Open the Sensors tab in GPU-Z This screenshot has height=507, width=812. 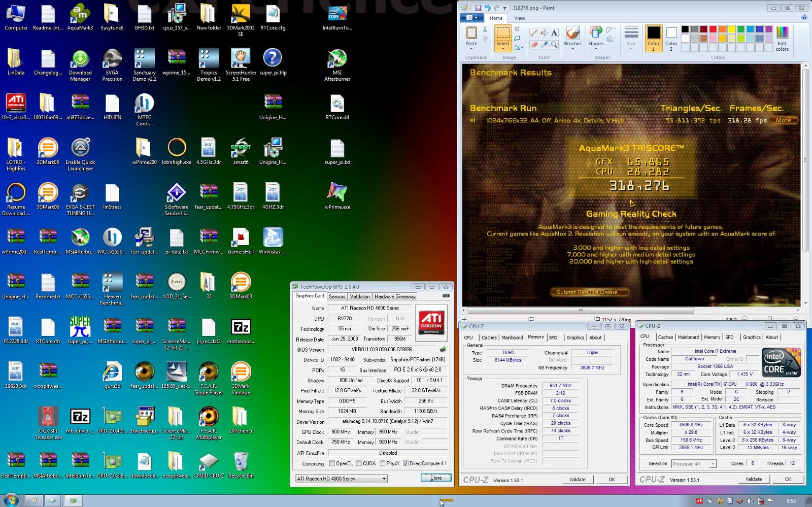click(x=337, y=296)
